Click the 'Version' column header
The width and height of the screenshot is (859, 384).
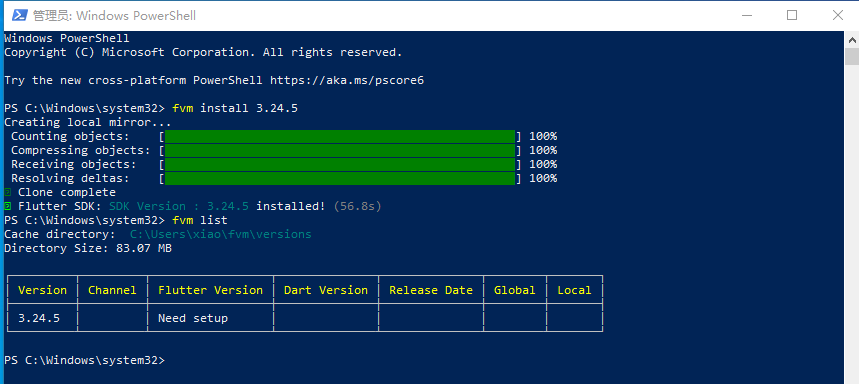tap(42, 290)
